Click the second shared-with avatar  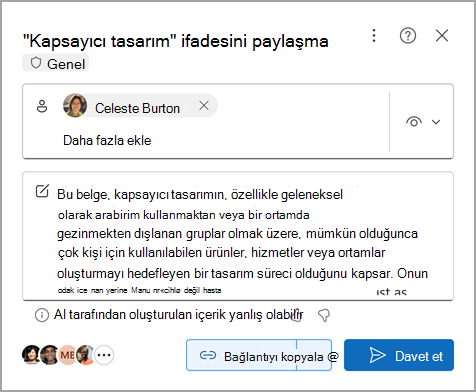(49, 355)
